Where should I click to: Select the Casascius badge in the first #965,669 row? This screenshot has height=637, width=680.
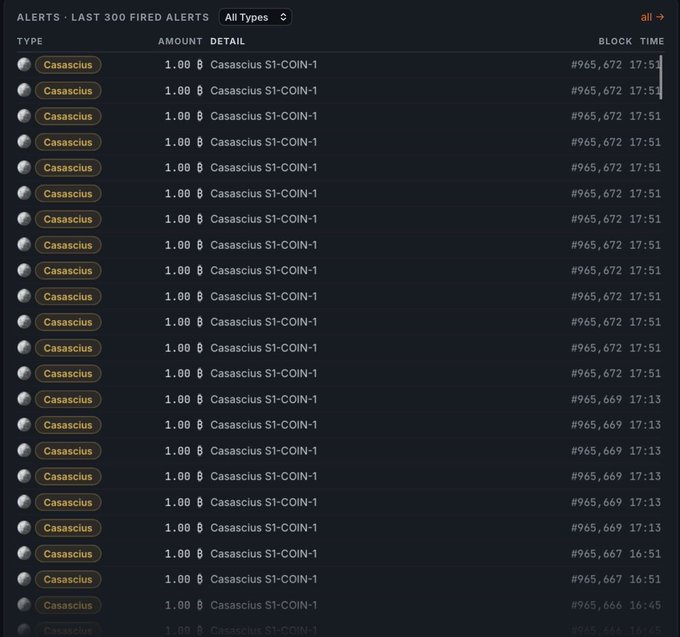pyautogui.click(x=68, y=399)
